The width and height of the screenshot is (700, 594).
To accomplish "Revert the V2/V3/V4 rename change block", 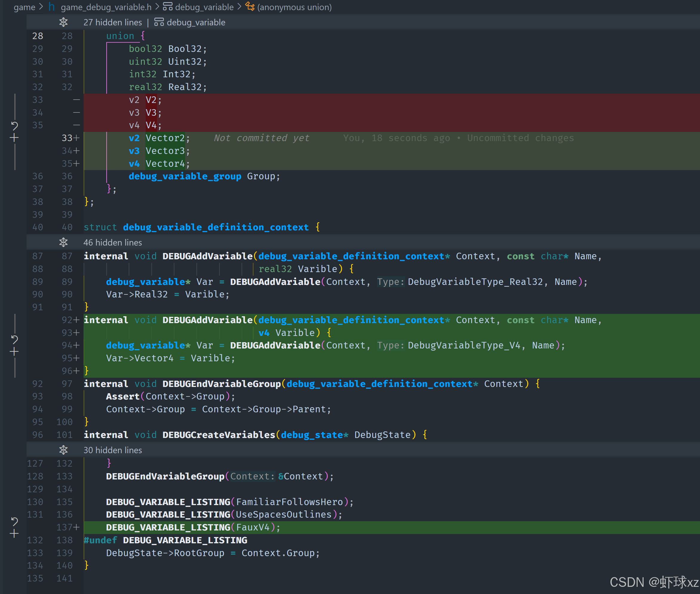I will (14, 126).
